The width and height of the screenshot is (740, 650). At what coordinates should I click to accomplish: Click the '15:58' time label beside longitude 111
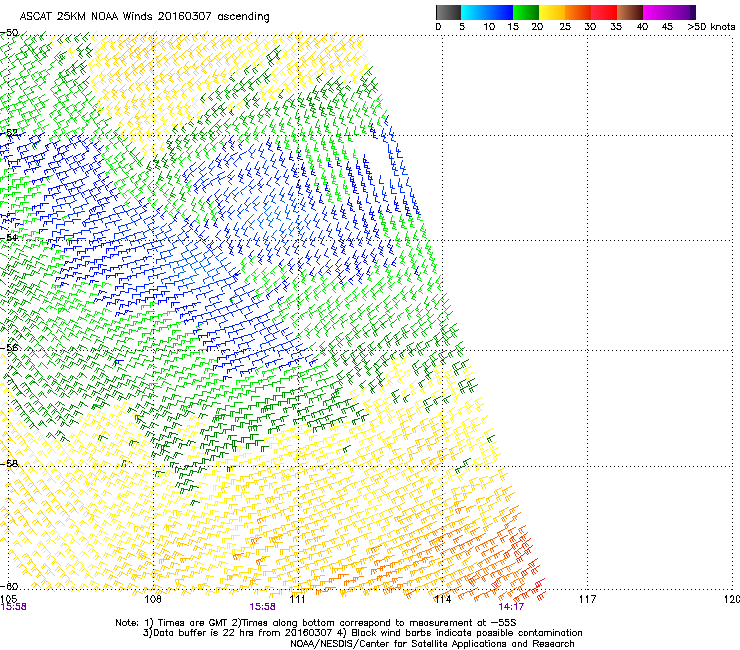(x=262, y=607)
